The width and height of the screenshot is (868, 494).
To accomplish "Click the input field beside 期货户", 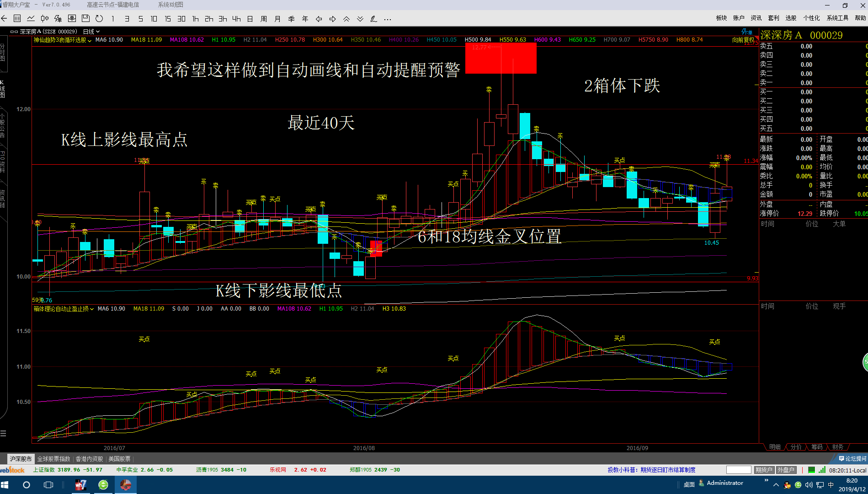I will 738,470.
